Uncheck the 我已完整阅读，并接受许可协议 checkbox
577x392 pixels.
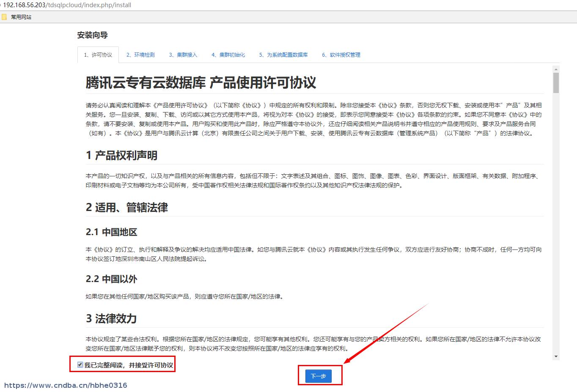[x=80, y=365]
